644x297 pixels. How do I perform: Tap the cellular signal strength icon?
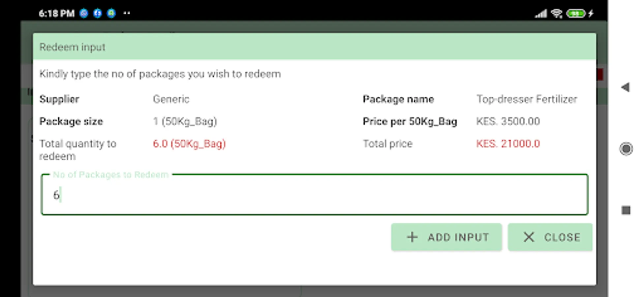pos(541,14)
